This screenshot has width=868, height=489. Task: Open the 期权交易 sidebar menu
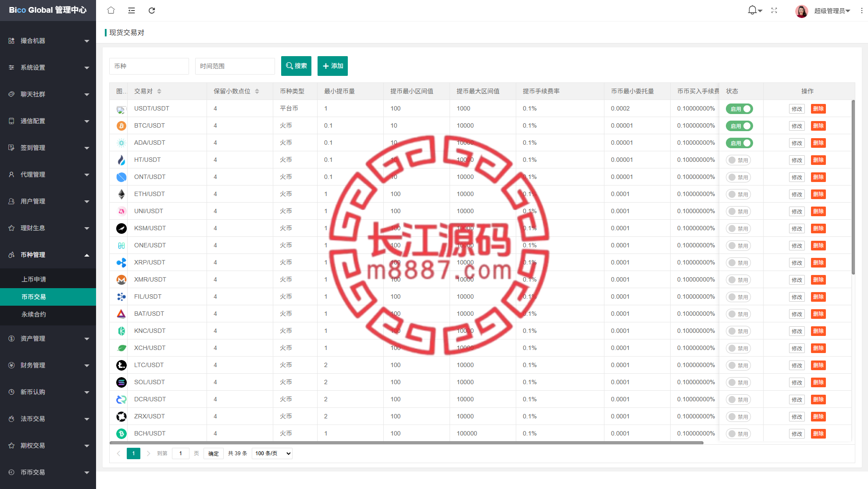48,446
